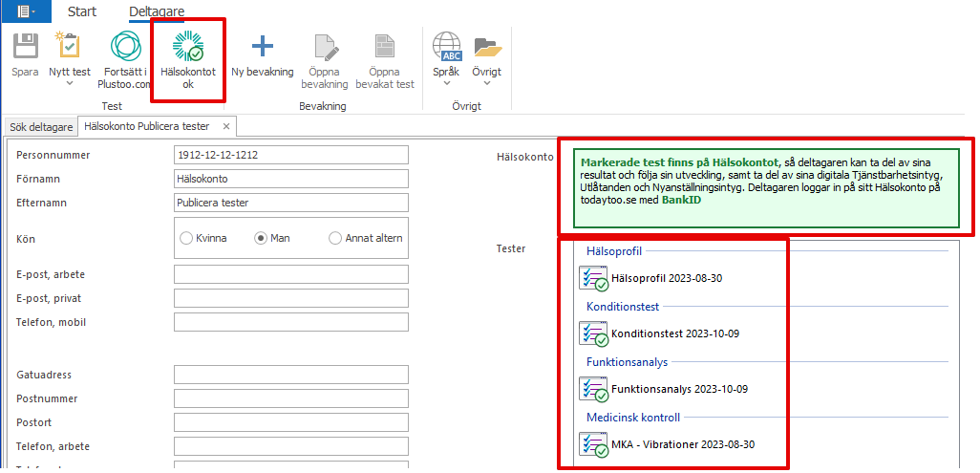Image resolution: width=980 pixels, height=473 pixels.
Task: Switch to the Deltagare ribbon tab
Action: coord(157,11)
